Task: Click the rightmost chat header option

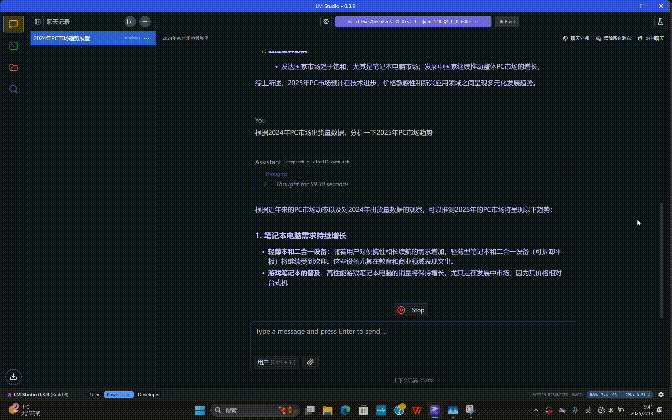Action: [651, 38]
